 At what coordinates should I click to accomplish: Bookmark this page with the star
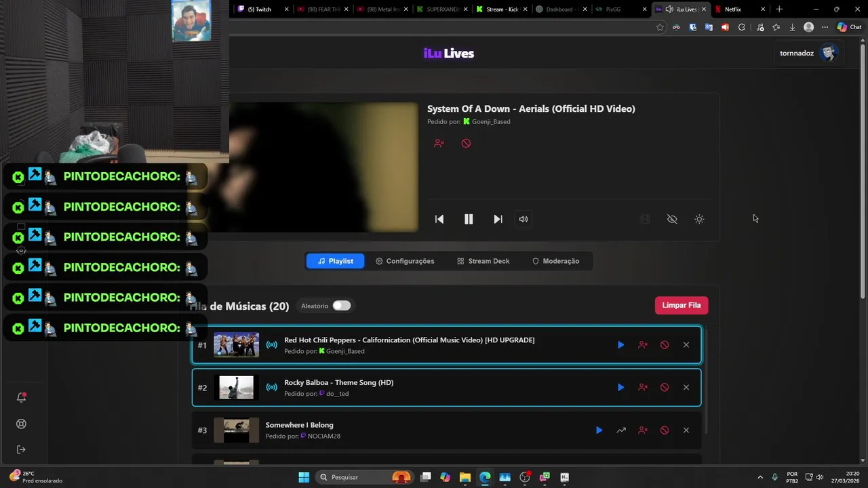(660, 27)
